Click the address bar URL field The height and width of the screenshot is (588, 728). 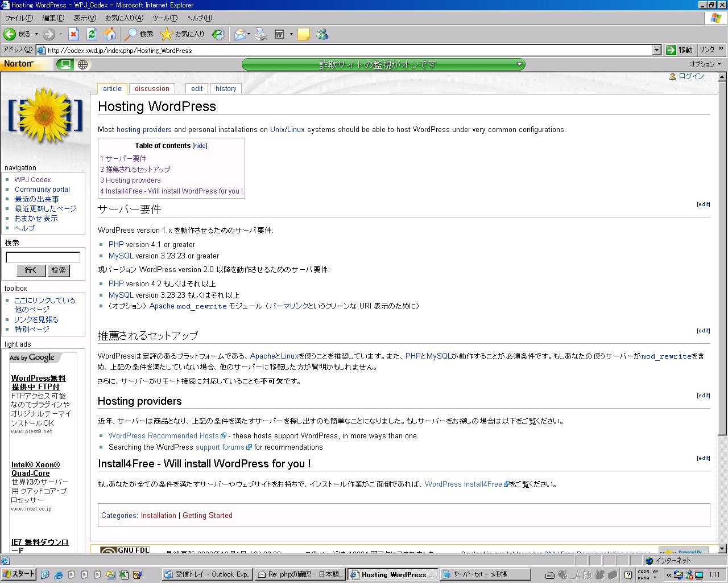(x=344, y=50)
